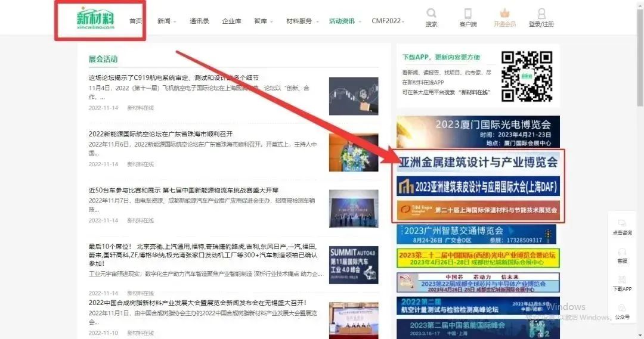Click 2023第二届中国氢能国际峰会 banner
The image size is (644, 339).
pyautogui.click(x=478, y=329)
